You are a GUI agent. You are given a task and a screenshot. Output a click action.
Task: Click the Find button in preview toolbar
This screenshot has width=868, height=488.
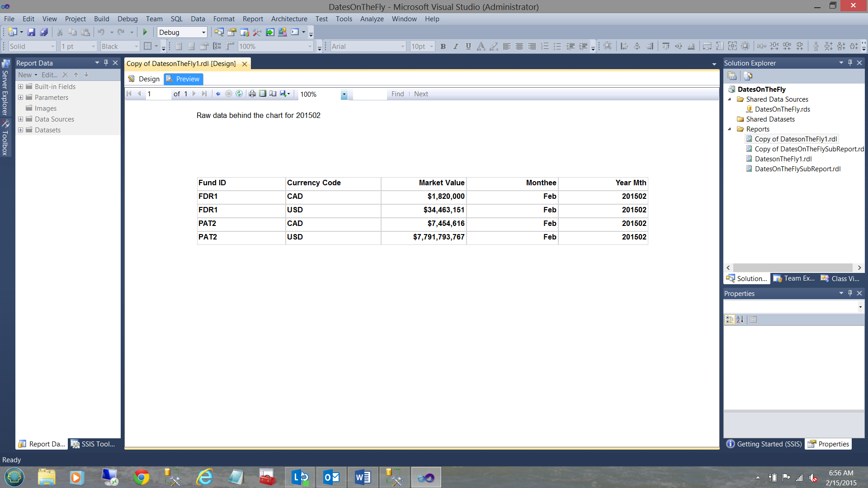[x=397, y=94]
